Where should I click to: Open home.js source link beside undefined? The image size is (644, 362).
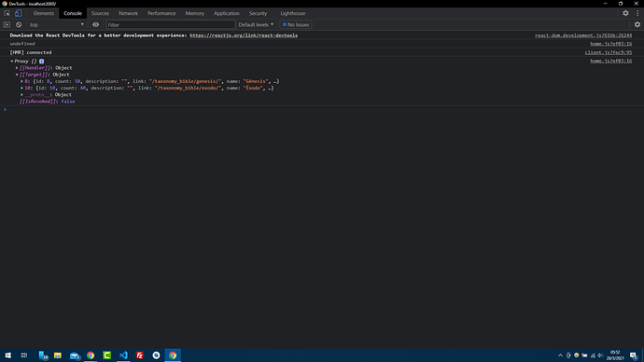pos(611,44)
